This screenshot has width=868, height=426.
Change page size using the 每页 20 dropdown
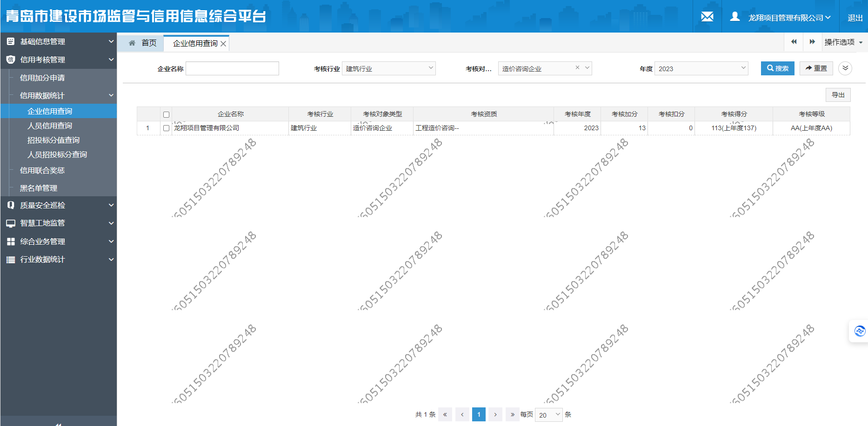coord(548,414)
